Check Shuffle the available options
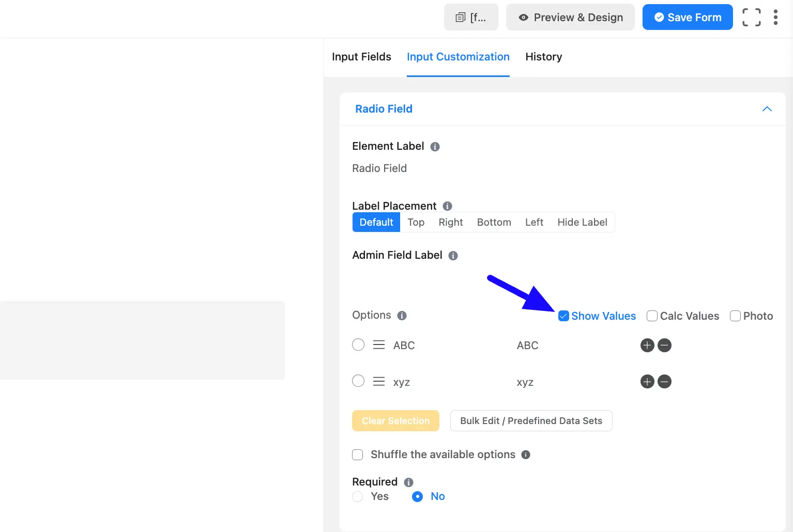 pyautogui.click(x=358, y=455)
